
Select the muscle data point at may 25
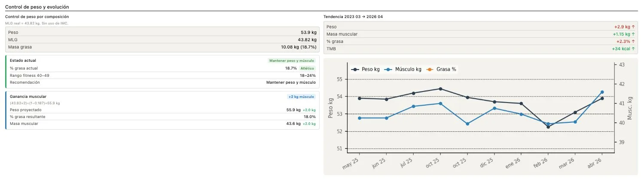[x=359, y=118]
